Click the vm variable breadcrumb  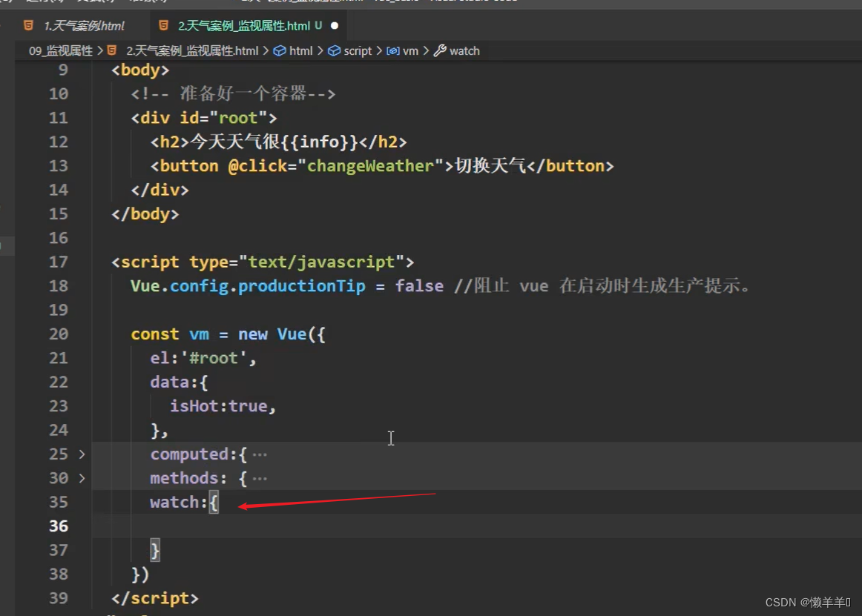(x=410, y=51)
